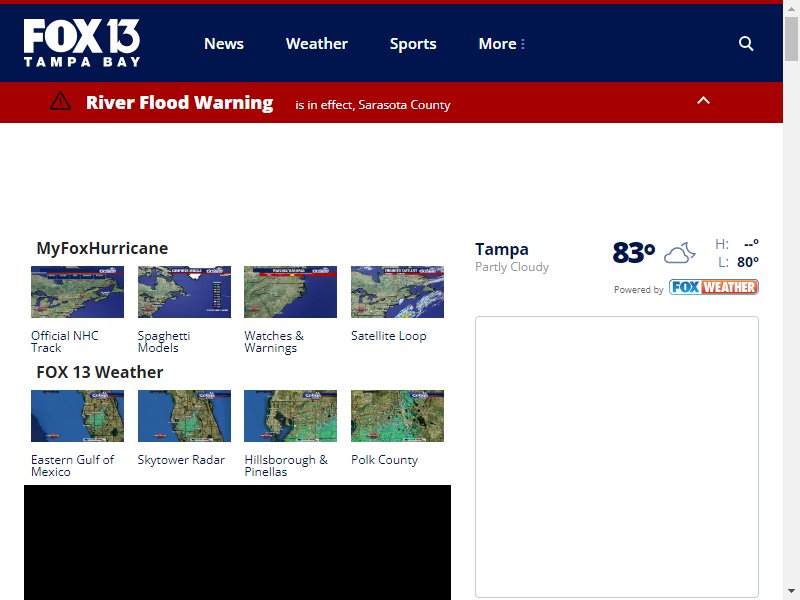
Task: Open the Watches & Warnings map thumbnail
Action: click(x=290, y=292)
